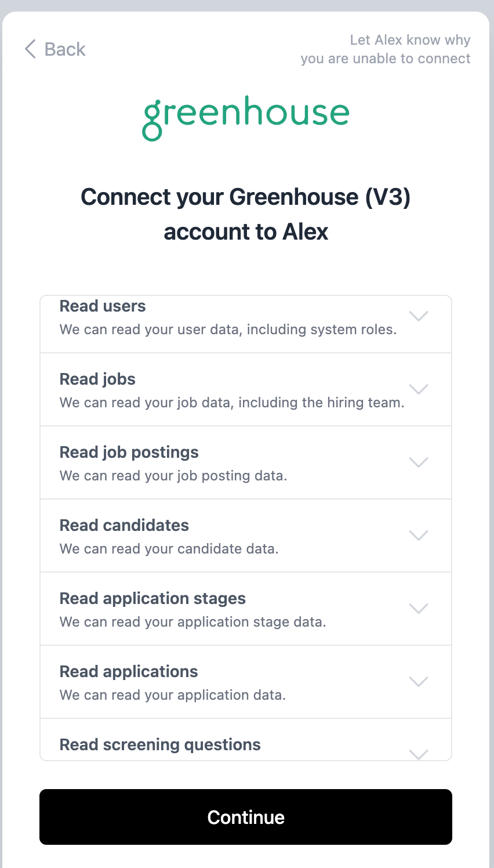Expand the Read screening questions chevron
The image size is (494, 868).
(419, 754)
